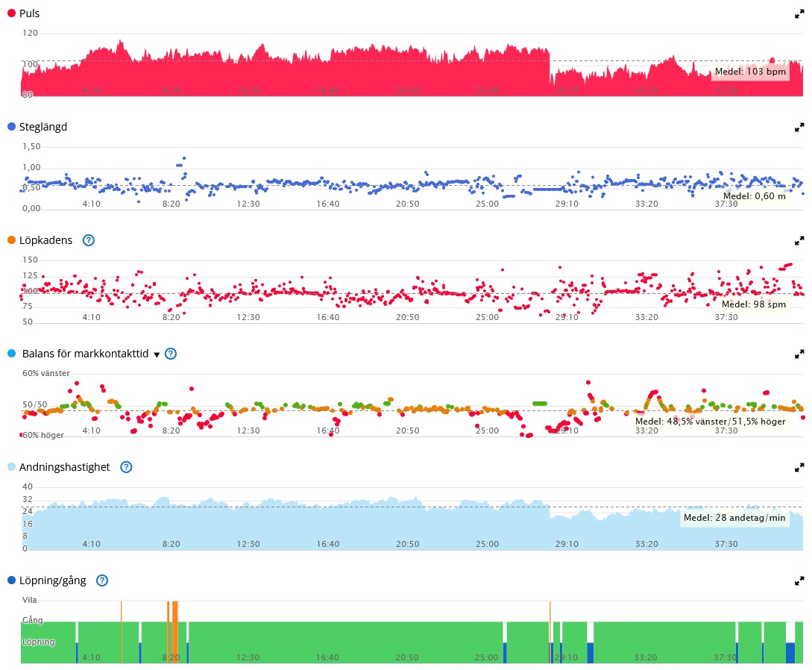Click the Puls chart title
The height and width of the screenshot is (670, 812).
tap(29, 13)
